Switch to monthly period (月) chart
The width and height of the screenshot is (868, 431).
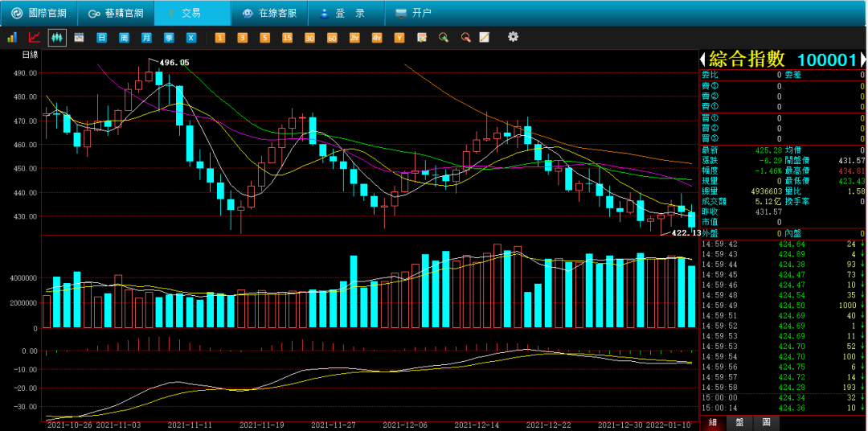click(x=146, y=38)
